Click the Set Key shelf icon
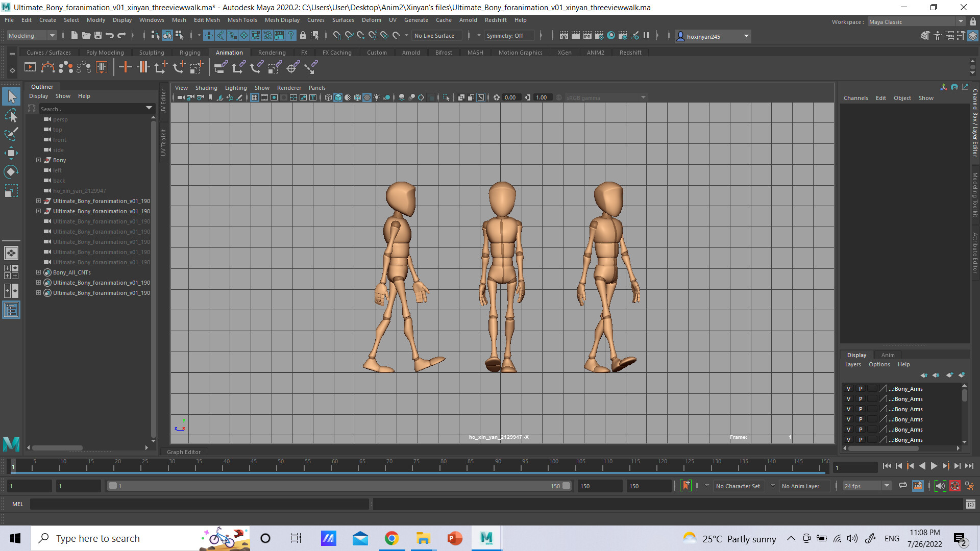 tap(125, 67)
